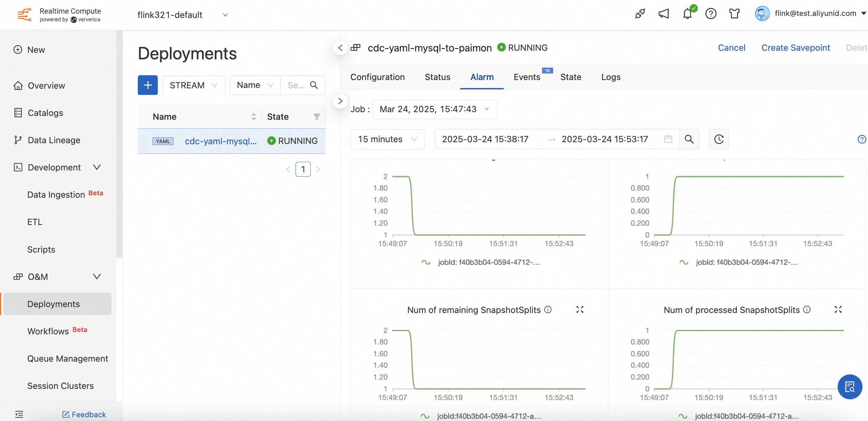
Task: Open the notification bell icon
Action: [687, 14]
